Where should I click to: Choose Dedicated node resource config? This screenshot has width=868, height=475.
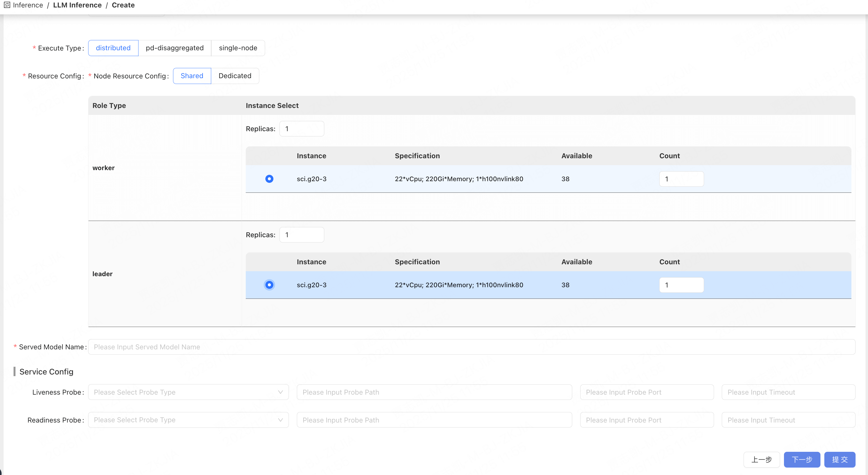point(235,76)
